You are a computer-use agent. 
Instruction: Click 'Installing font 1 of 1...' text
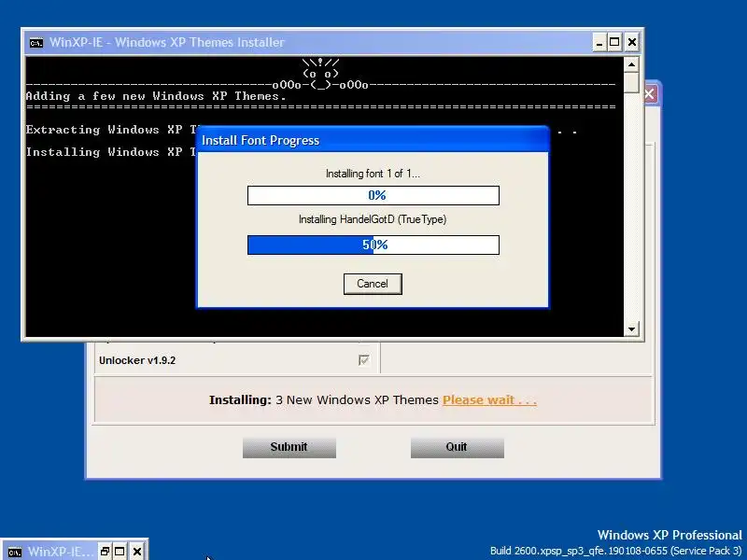pyautogui.click(x=373, y=174)
